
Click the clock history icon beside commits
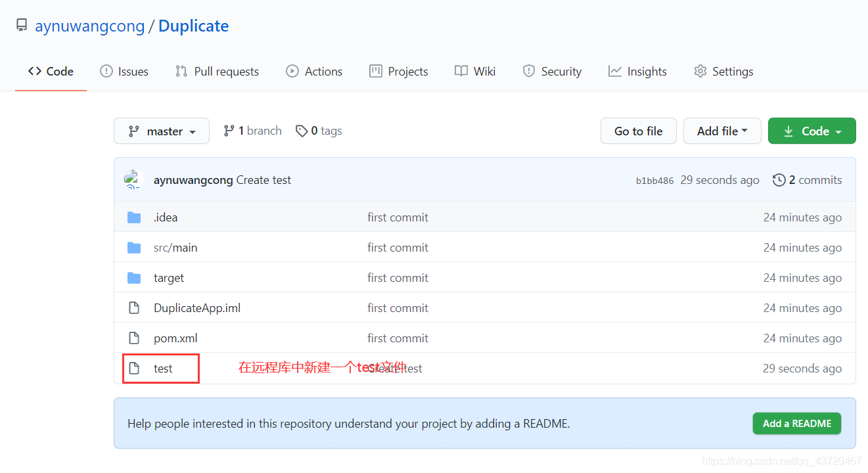(779, 179)
